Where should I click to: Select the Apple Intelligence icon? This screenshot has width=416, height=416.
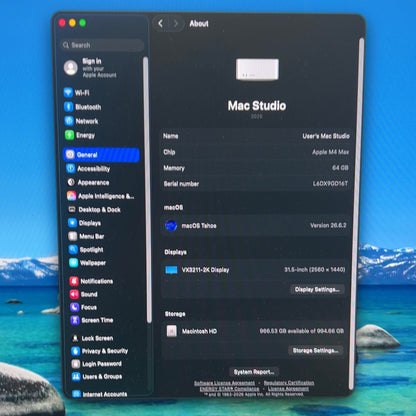coord(71,196)
